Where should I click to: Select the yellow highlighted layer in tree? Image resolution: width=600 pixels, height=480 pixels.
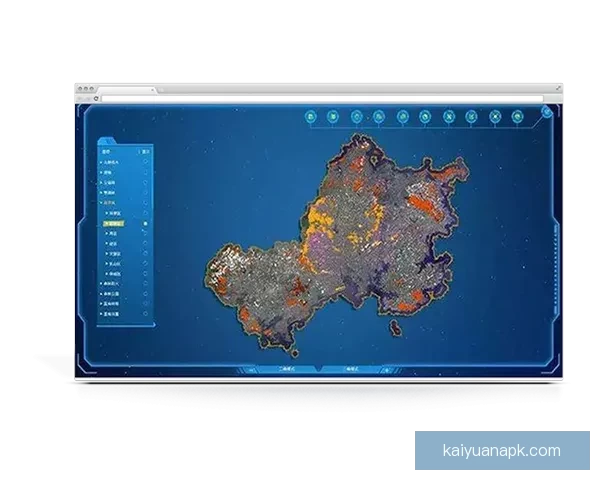(x=117, y=223)
